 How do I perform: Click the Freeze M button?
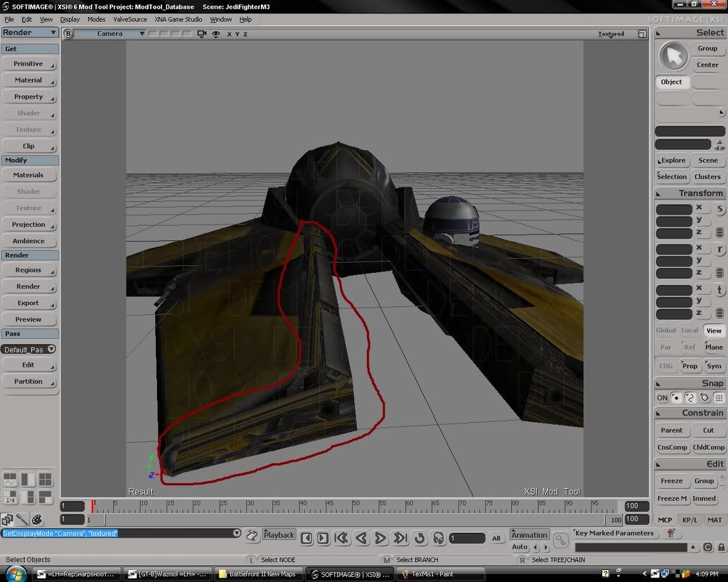[x=672, y=498]
